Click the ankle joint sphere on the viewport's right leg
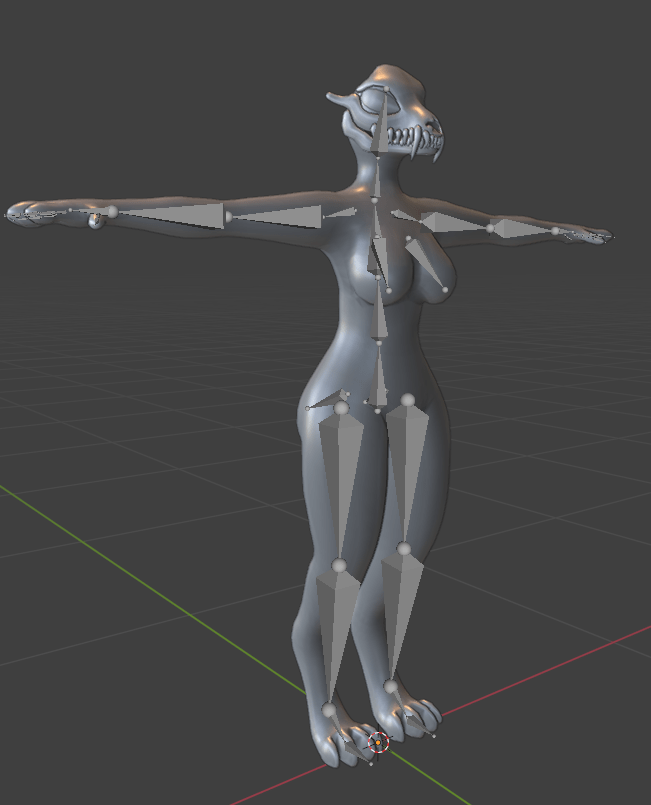Viewport: 651px width, 805px height. (390, 687)
